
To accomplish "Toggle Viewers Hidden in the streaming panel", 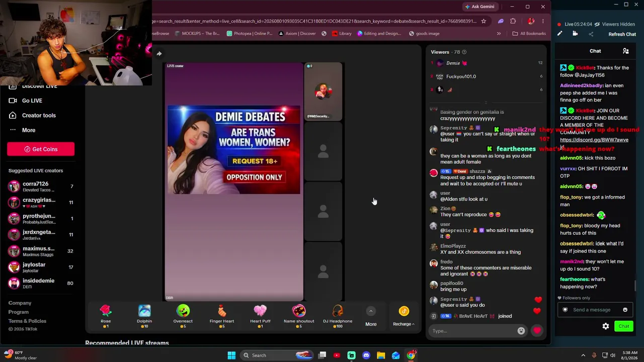I will coord(614,24).
